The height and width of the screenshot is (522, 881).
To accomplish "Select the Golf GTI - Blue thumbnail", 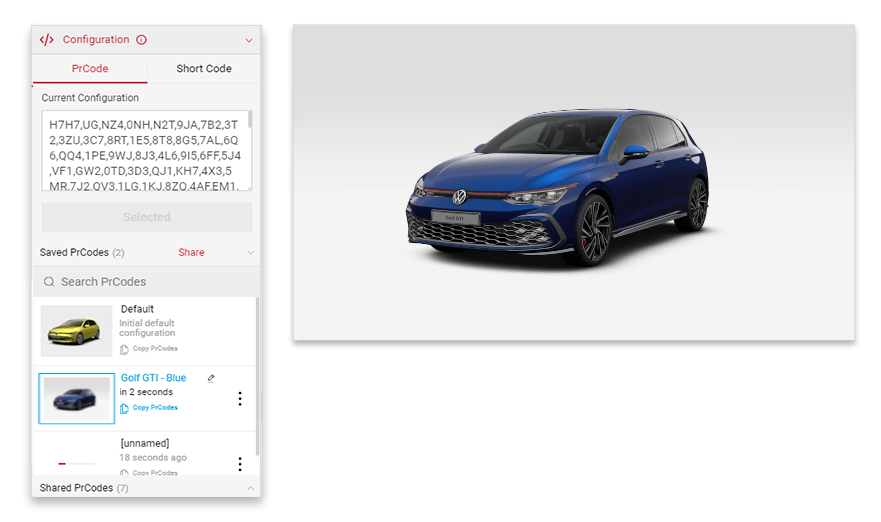I will (76, 398).
